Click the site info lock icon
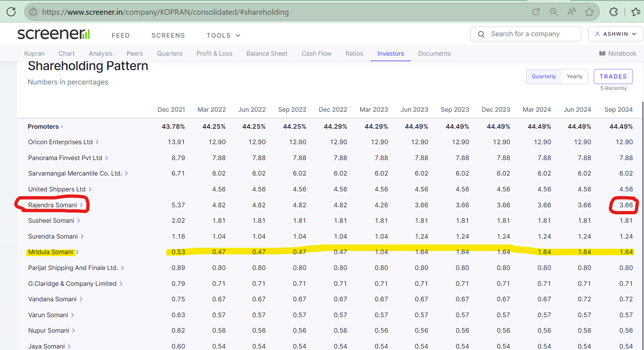This screenshot has width=644, height=350. click(33, 12)
